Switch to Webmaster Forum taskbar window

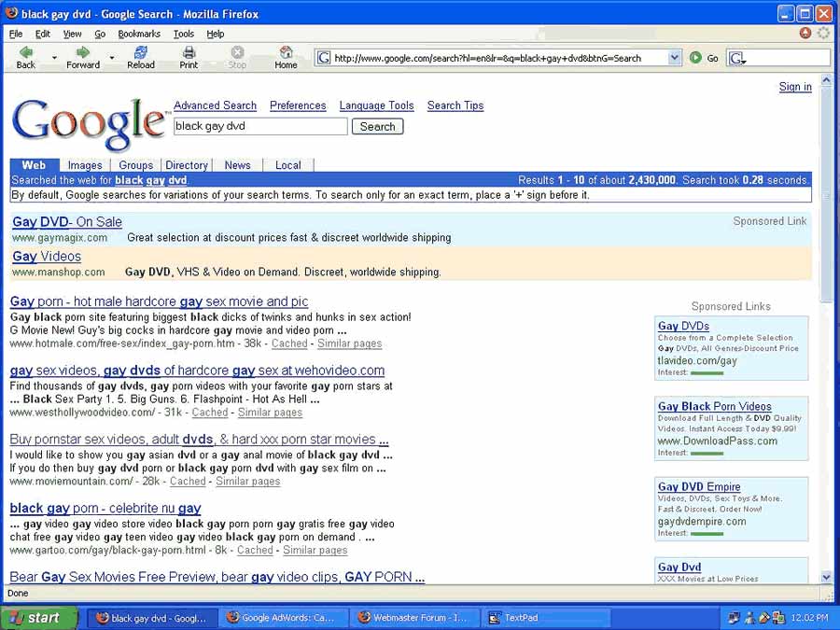click(414, 618)
